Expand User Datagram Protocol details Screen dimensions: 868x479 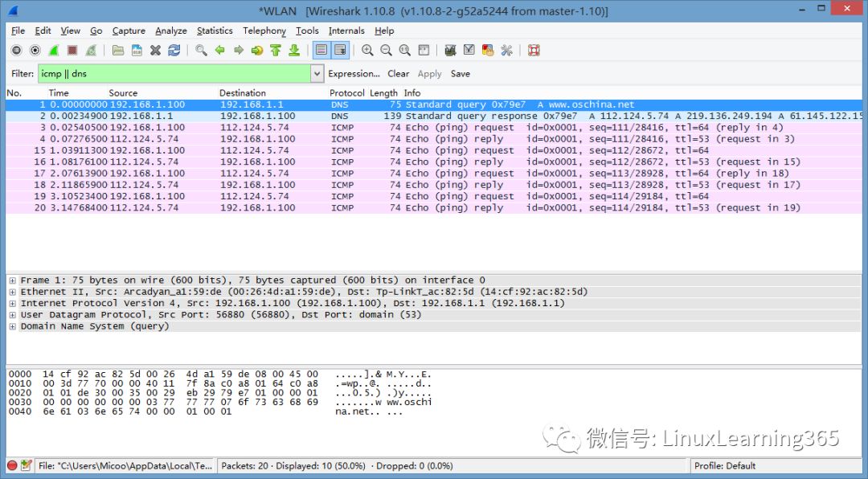[x=12, y=314]
